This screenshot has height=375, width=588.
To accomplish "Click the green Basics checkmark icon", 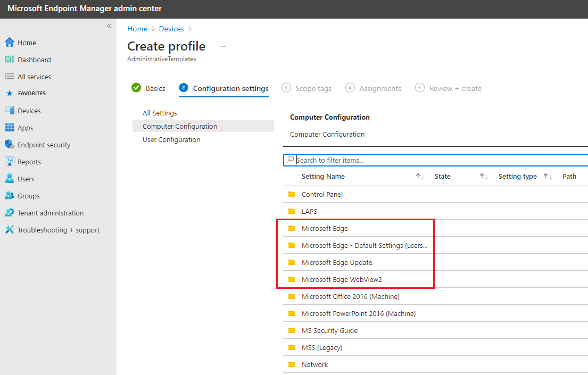I will click(x=136, y=88).
